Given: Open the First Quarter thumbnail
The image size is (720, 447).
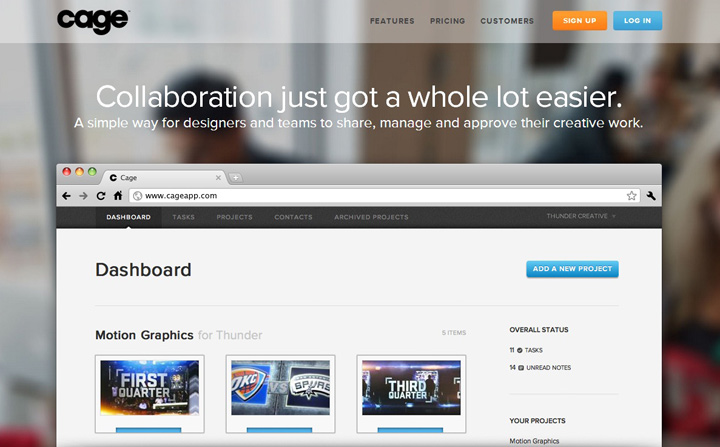Looking at the screenshot, I should pos(150,388).
